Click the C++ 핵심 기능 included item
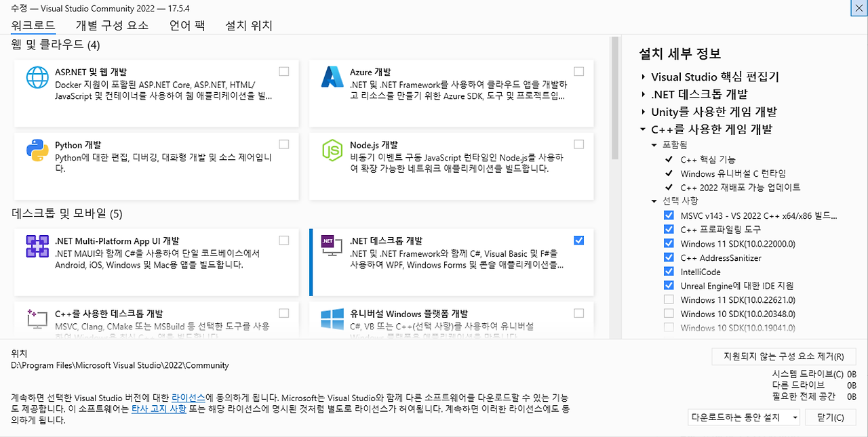Image resolution: width=868 pixels, height=437 pixels. point(707,160)
